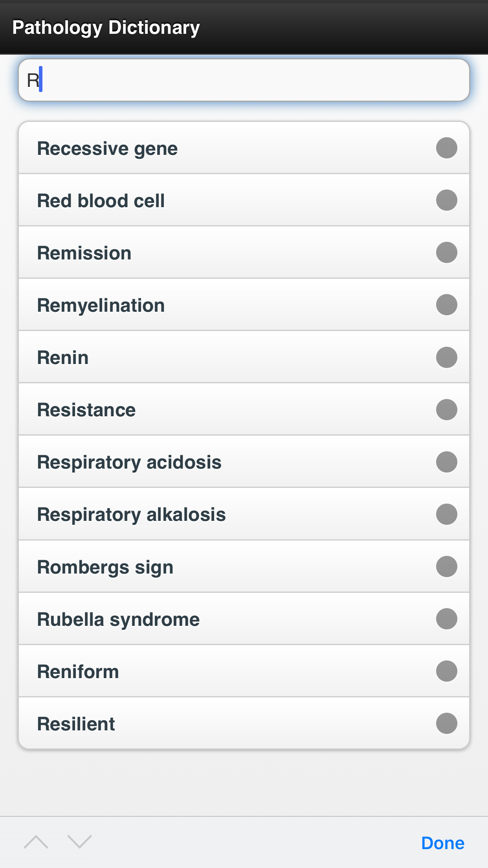The height and width of the screenshot is (868, 488).
Task: Tap the gray circle icon beside Recessive gene
Action: [x=447, y=148]
